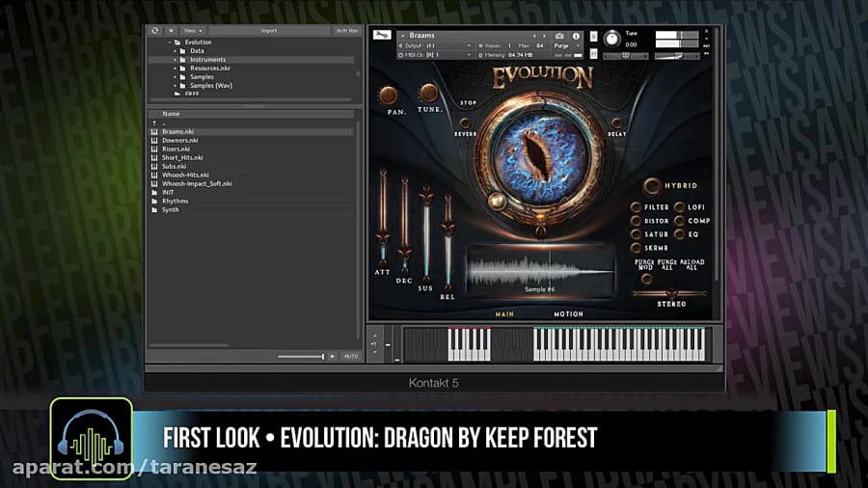
Task: Enable the DELAY effect
Action: [617, 123]
